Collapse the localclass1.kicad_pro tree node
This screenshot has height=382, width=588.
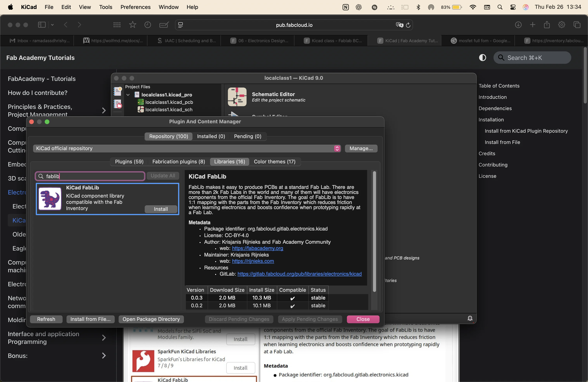(x=128, y=95)
